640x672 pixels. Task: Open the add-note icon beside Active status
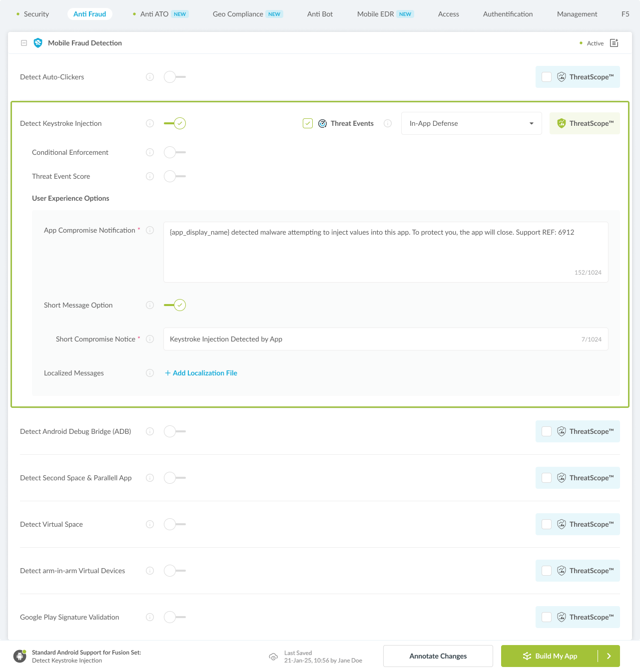(614, 43)
